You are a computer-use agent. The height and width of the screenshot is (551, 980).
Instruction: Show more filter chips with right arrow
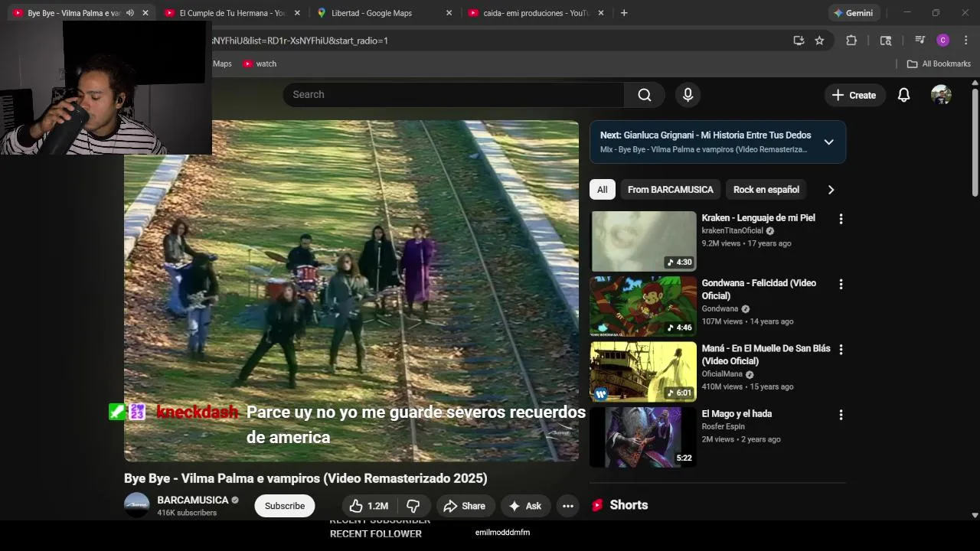coord(831,190)
